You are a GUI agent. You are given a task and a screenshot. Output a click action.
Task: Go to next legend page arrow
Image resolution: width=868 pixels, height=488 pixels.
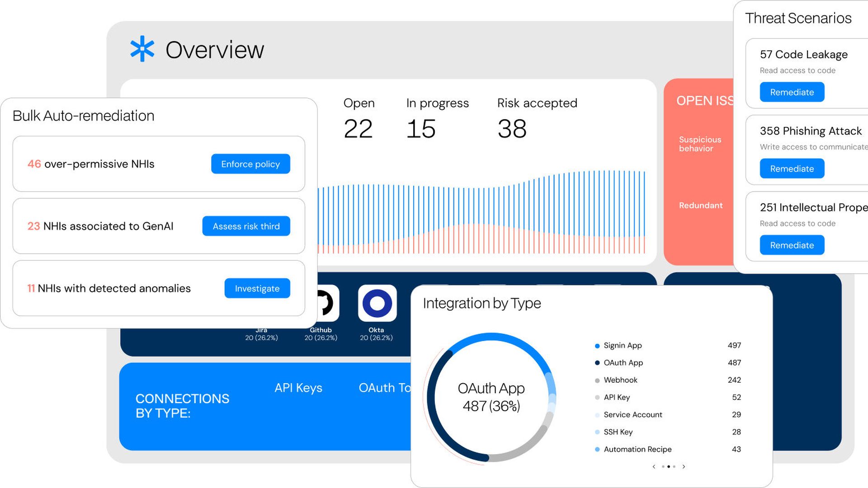684,467
